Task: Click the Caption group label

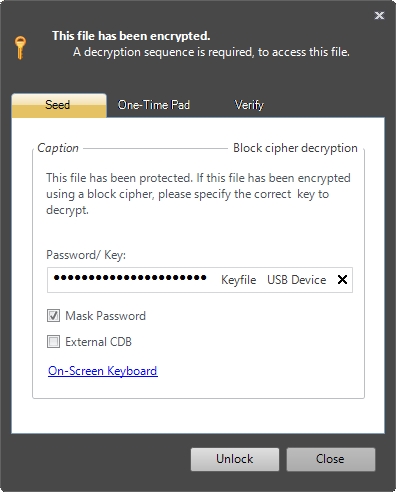Action: coord(58,148)
